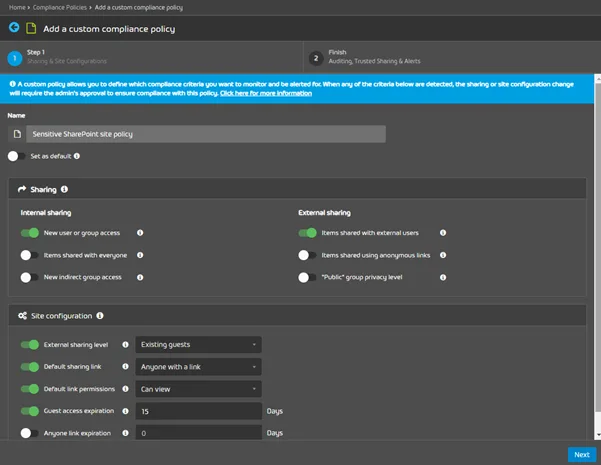Click info icon for External sharing level

125,345
